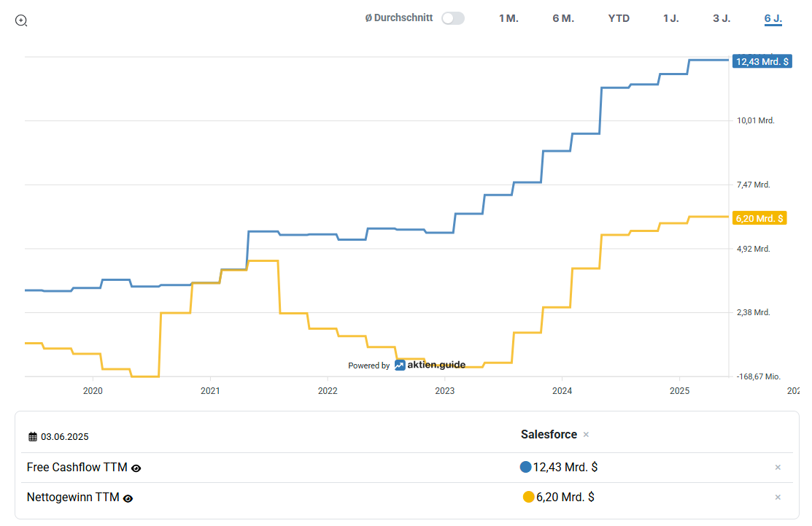The height and width of the screenshot is (526, 812).
Task: Click the 2022 x-axis label
Action: tap(328, 391)
